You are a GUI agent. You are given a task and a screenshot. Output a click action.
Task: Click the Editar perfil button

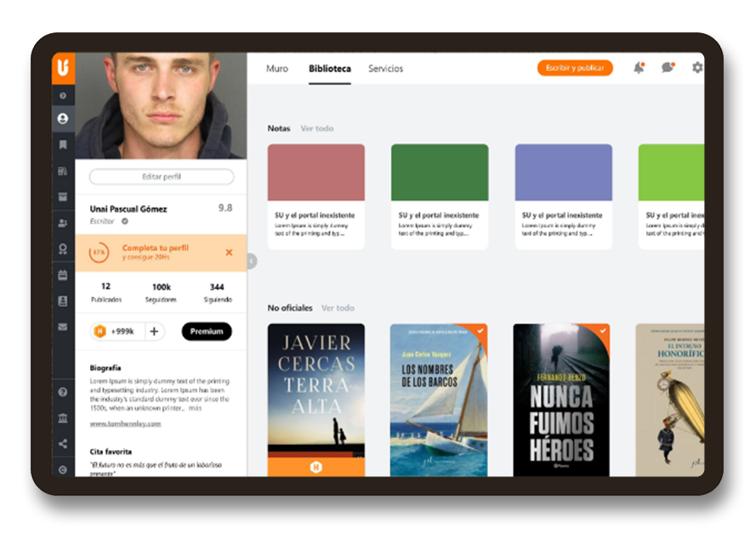click(x=162, y=177)
